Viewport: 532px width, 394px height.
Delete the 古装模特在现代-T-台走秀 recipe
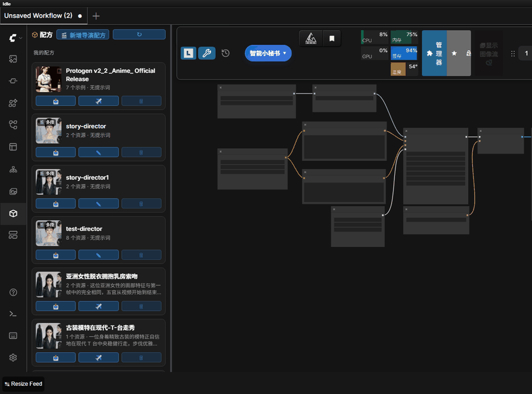[x=141, y=358]
